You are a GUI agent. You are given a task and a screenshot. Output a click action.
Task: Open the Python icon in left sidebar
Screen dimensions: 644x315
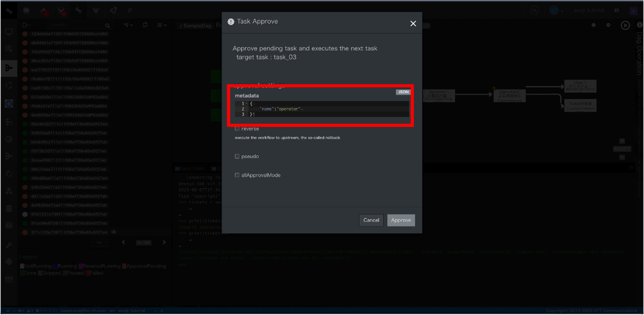(9, 262)
